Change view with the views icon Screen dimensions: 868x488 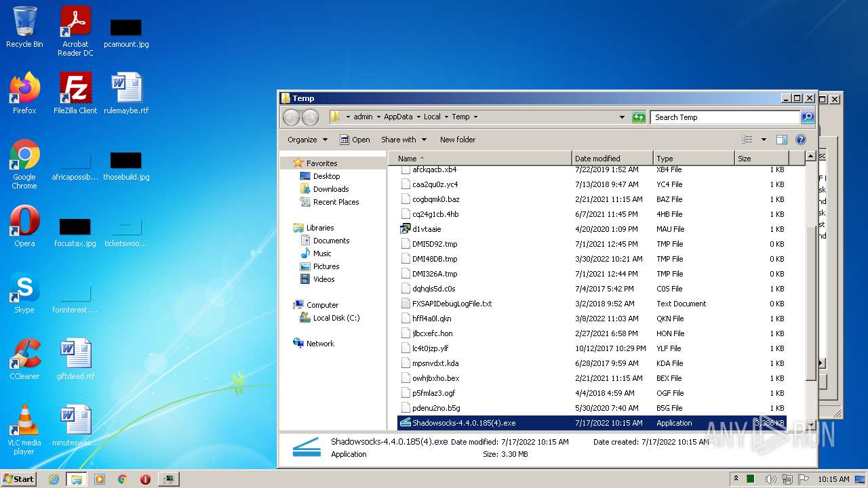click(747, 140)
